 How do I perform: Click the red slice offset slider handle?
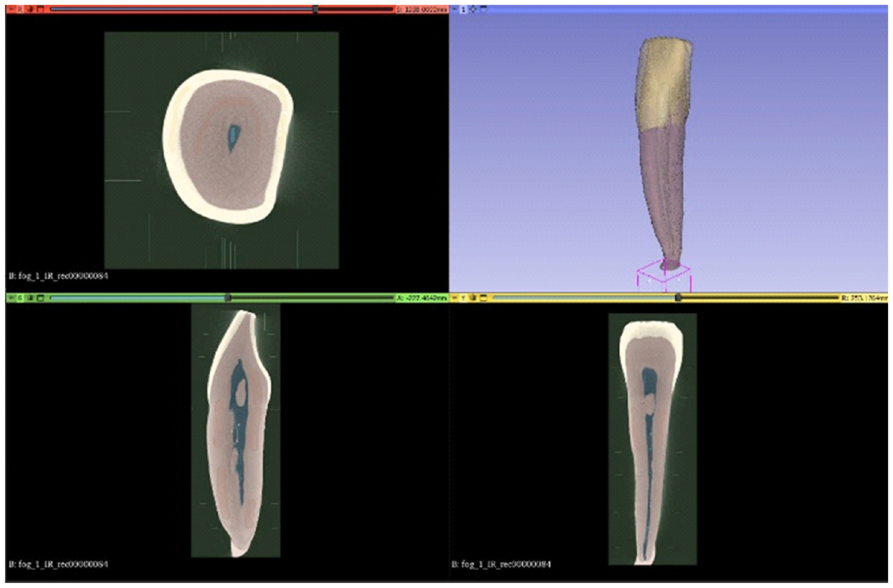coord(316,9)
